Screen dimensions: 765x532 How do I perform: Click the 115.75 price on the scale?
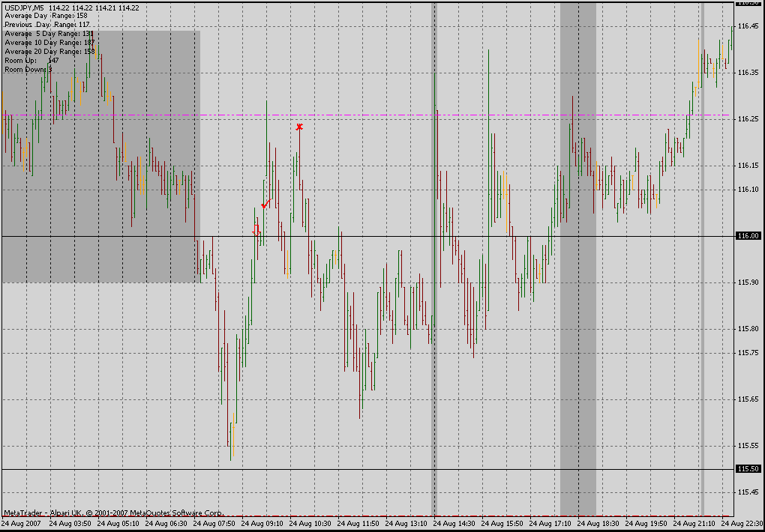pos(748,353)
